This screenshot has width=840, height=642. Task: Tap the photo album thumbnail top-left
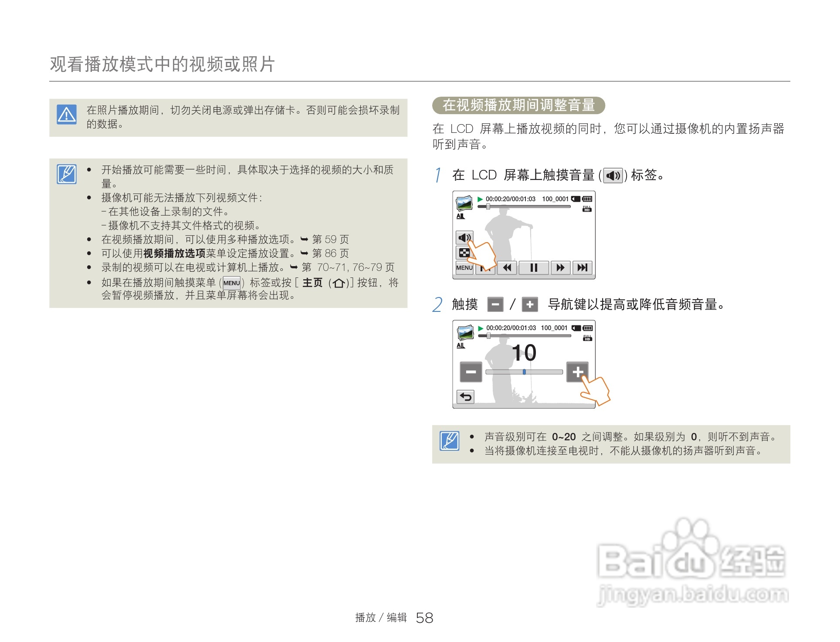point(464,203)
